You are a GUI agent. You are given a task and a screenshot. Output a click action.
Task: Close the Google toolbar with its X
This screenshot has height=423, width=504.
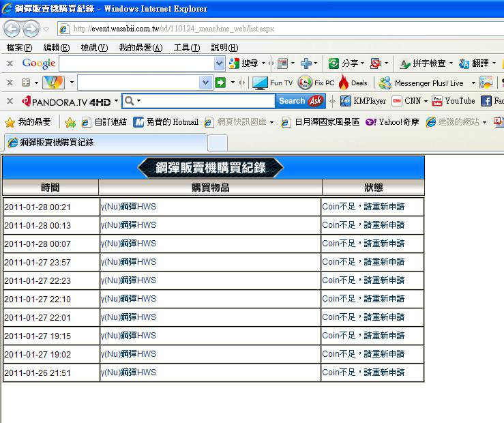pos(10,63)
